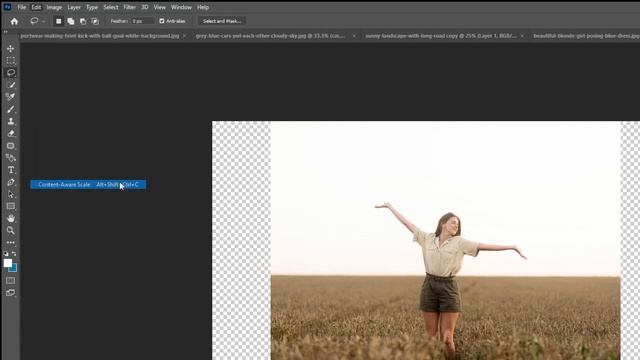640x360 pixels.
Task: Expand the collapsed toolbar double-arrow
Action: (x=6, y=31)
